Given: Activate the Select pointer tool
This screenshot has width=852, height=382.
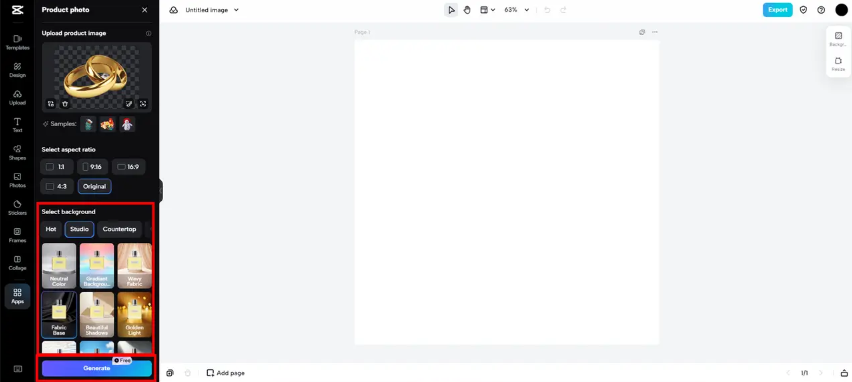Looking at the screenshot, I should pos(451,10).
